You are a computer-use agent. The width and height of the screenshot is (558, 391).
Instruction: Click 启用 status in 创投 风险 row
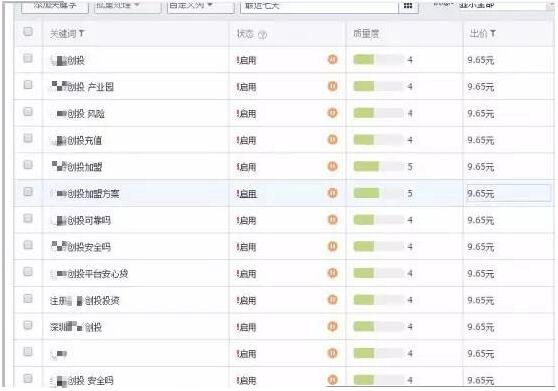(x=247, y=114)
